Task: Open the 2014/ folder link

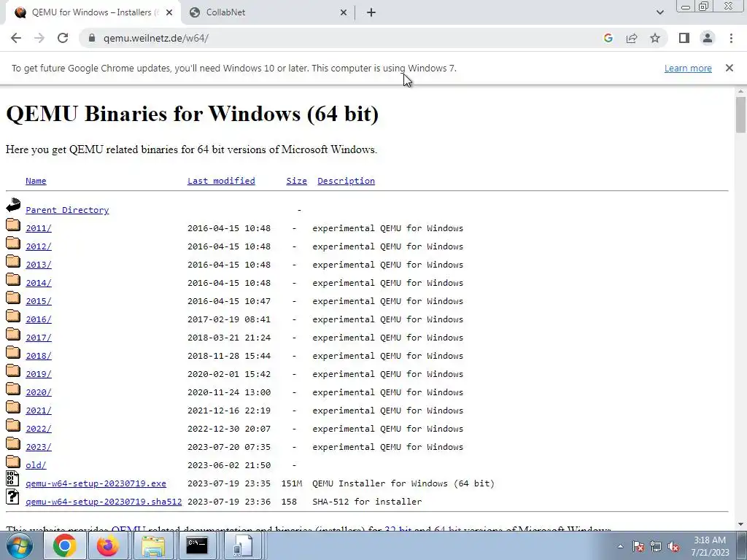Action: (x=39, y=283)
